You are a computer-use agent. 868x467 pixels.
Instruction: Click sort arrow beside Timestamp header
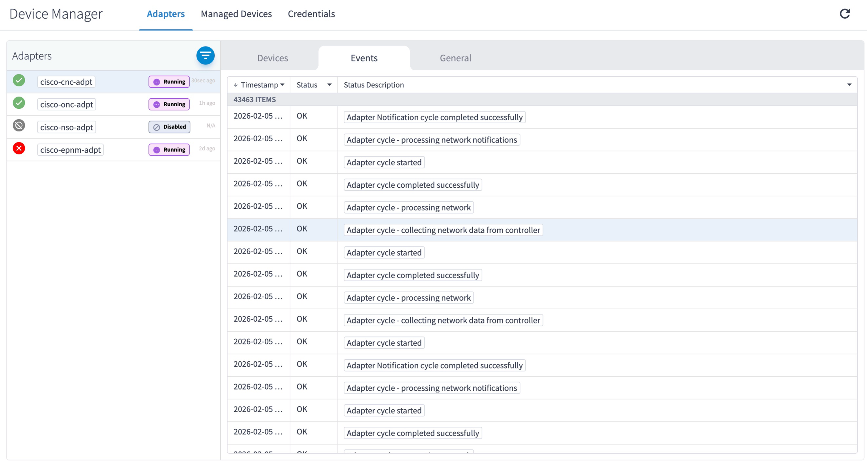tap(236, 85)
